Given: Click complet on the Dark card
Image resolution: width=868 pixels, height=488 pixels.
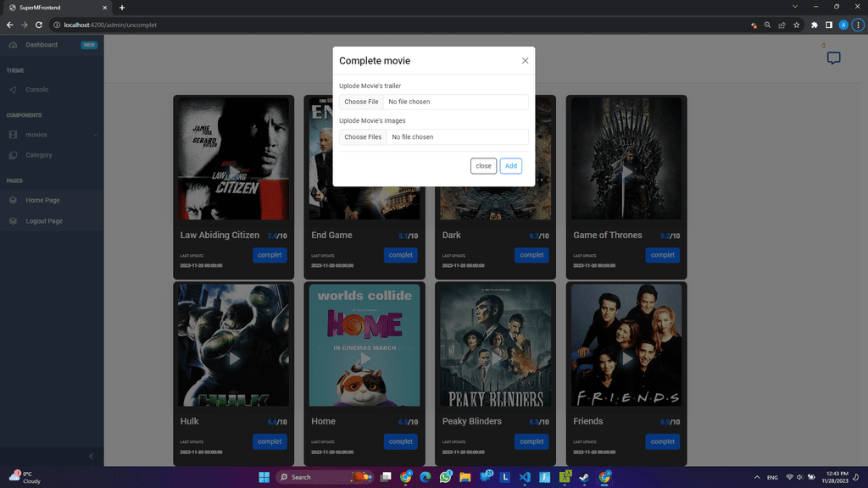Looking at the screenshot, I should click(x=531, y=255).
